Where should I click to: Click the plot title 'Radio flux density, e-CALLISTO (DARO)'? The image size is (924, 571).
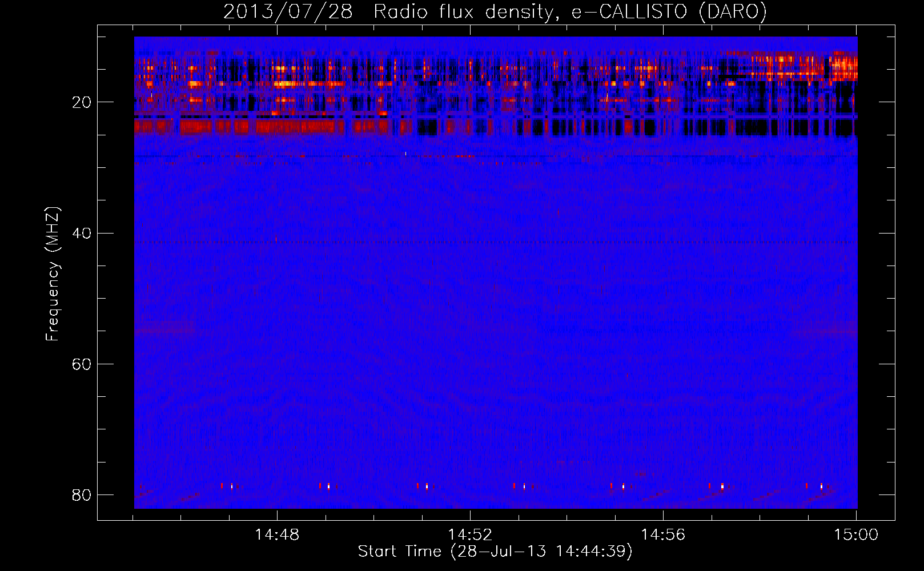pyautogui.click(x=570, y=11)
